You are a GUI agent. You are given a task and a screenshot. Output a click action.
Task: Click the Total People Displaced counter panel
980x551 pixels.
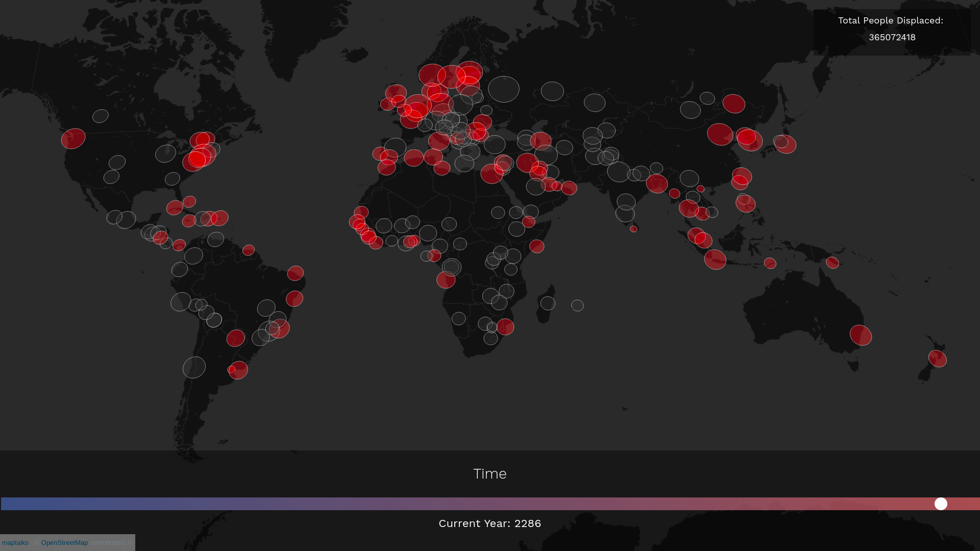[x=891, y=32]
